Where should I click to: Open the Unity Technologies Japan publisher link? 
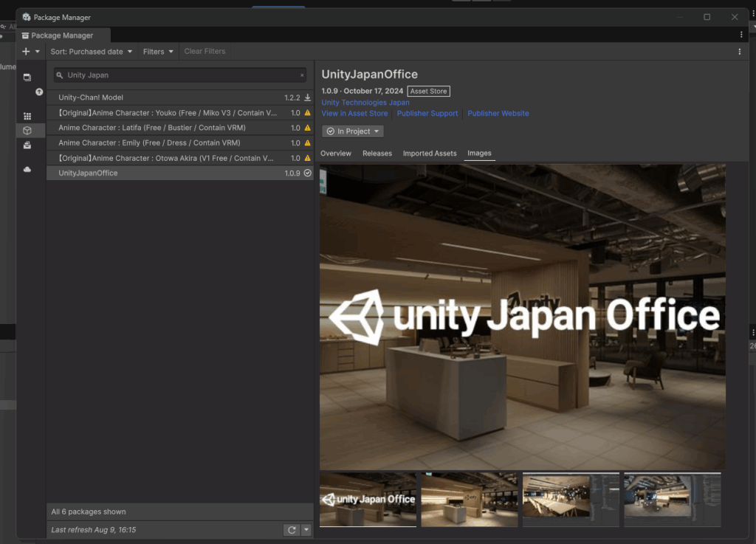pyautogui.click(x=365, y=102)
